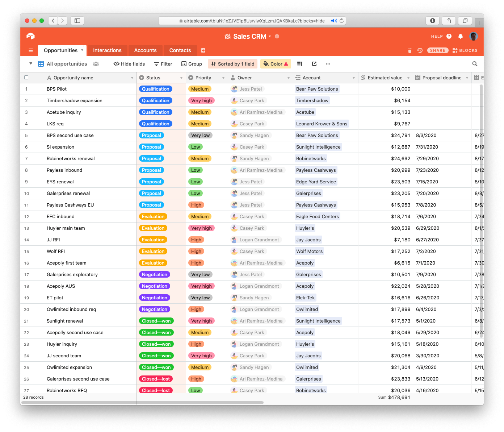The height and width of the screenshot is (432, 504).
Task: Show all Safari tabs overview
Action: (465, 21)
